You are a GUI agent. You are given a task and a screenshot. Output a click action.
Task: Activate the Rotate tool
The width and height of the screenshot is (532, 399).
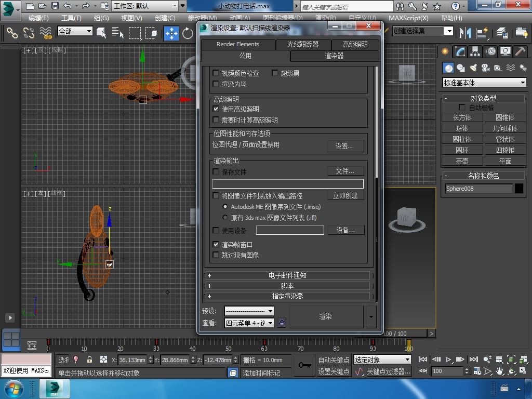[187, 33]
